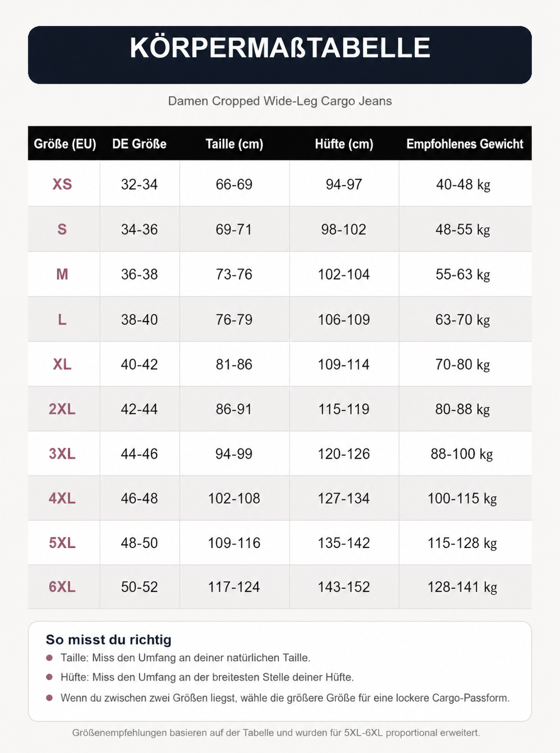The image size is (560, 753).
Task: Click the KÖRPERMAßTABELLE title banner
Action: pyautogui.click(x=279, y=55)
